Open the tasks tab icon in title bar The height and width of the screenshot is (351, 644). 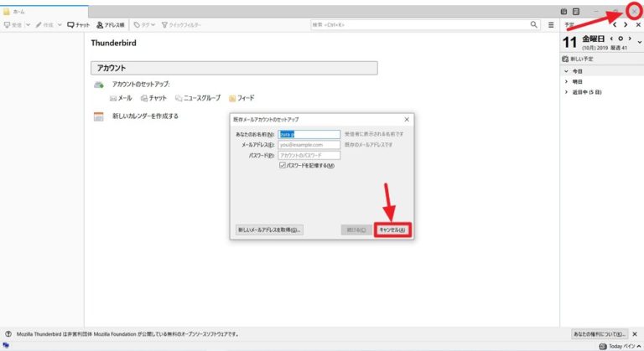point(576,12)
